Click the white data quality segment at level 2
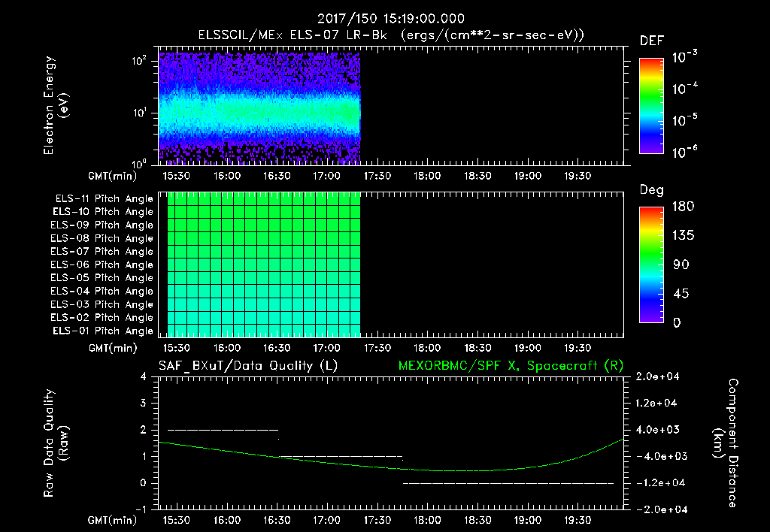The height and width of the screenshot is (532, 770). (223, 430)
